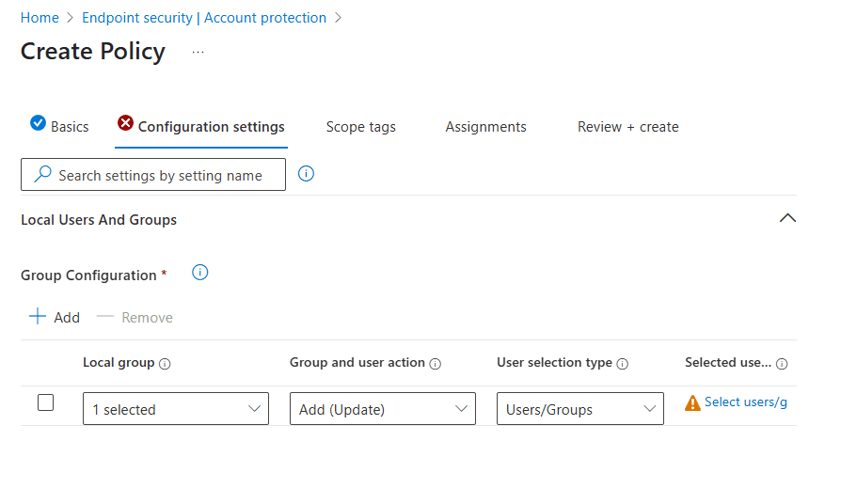Tick the group configuration row checkbox
Image resolution: width=841 pixels, height=504 pixels.
point(45,402)
